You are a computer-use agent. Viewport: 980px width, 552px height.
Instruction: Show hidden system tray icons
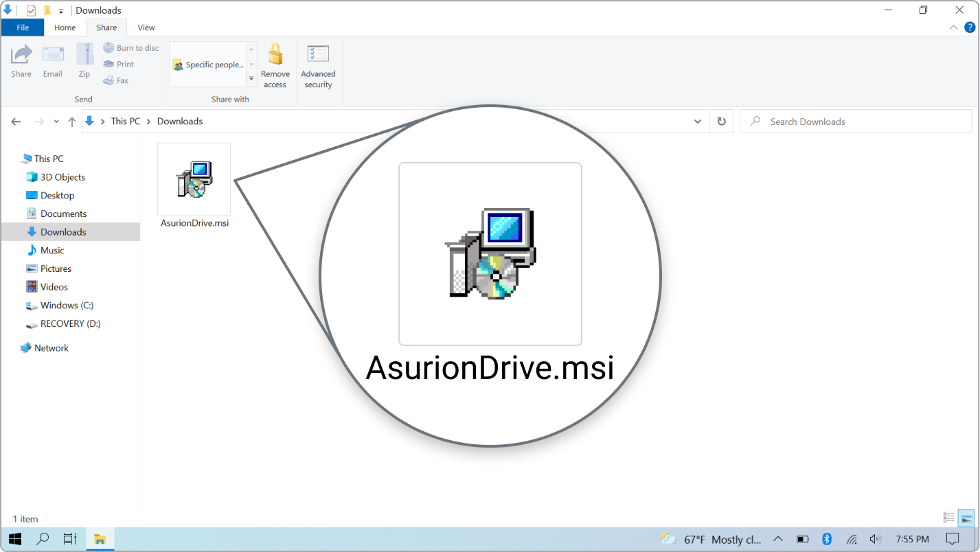778,539
